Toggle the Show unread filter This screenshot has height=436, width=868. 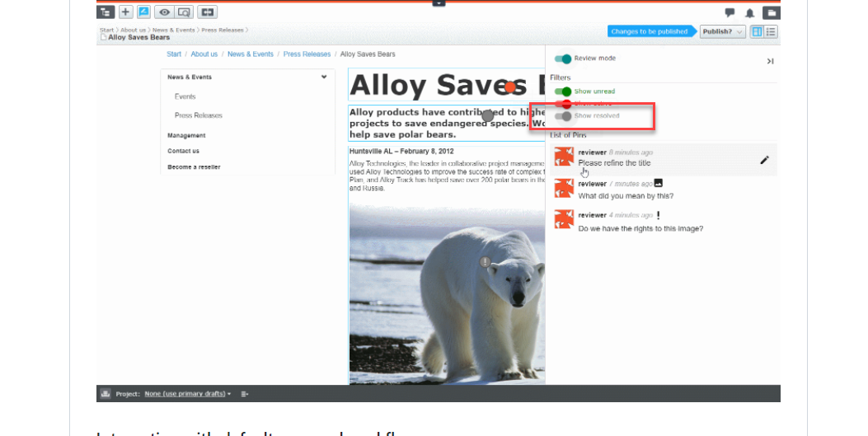coord(563,91)
